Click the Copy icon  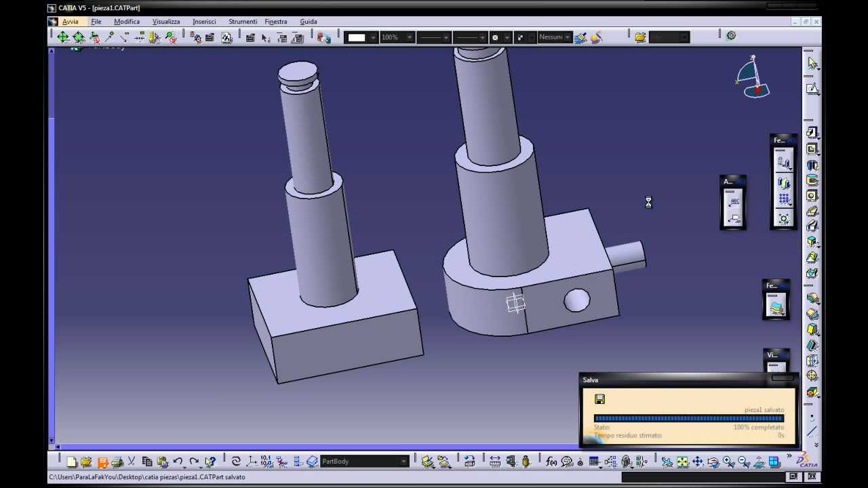tap(147, 462)
